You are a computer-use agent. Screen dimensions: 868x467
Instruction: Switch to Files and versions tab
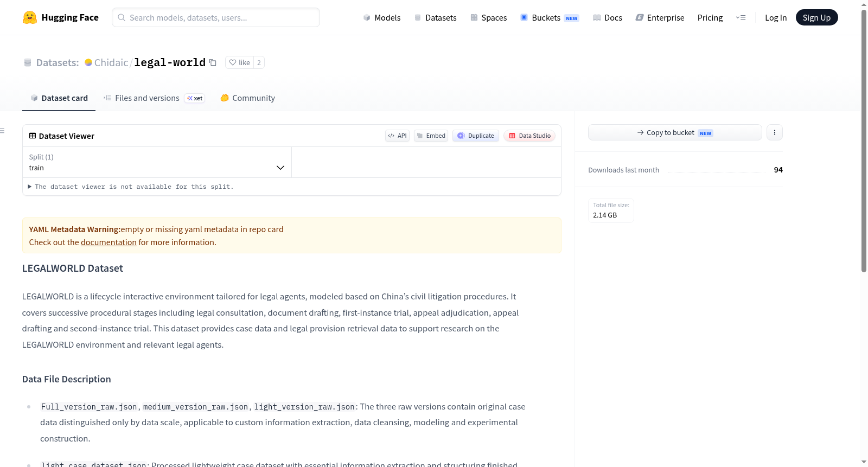[154, 98]
